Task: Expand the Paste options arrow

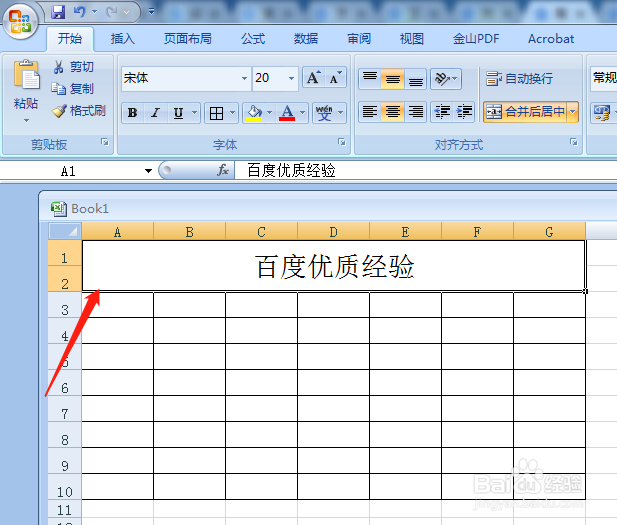Action: tap(26, 120)
